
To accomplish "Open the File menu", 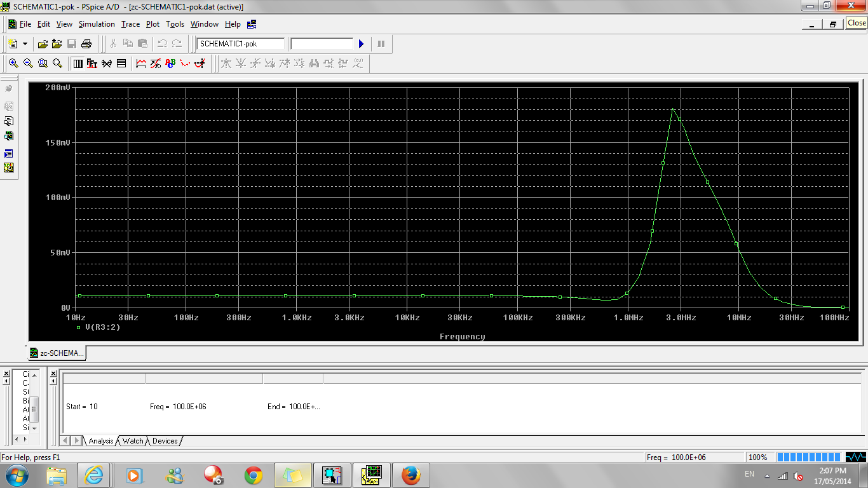I will pyautogui.click(x=25, y=24).
